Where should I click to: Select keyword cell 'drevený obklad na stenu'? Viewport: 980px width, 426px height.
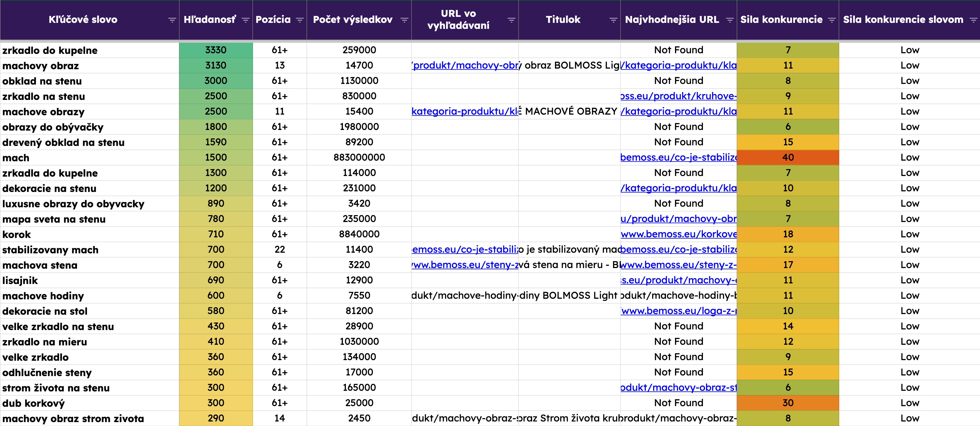89,142
